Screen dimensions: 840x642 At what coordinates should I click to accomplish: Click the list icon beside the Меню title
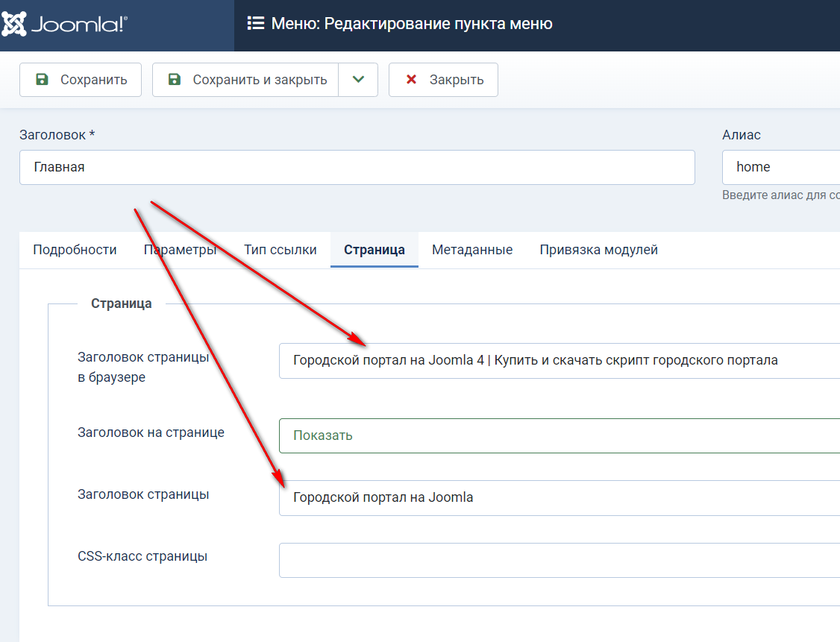pyautogui.click(x=256, y=24)
